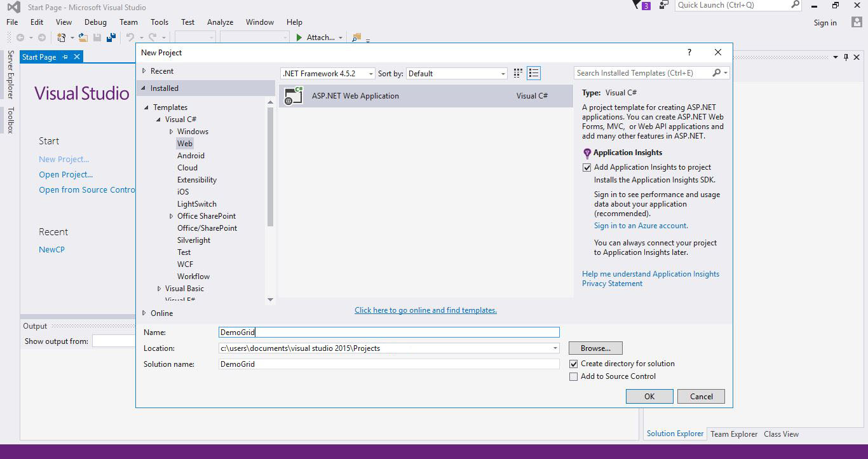
Task: Click the Navigate Forward toolbar icon
Action: pos(42,38)
